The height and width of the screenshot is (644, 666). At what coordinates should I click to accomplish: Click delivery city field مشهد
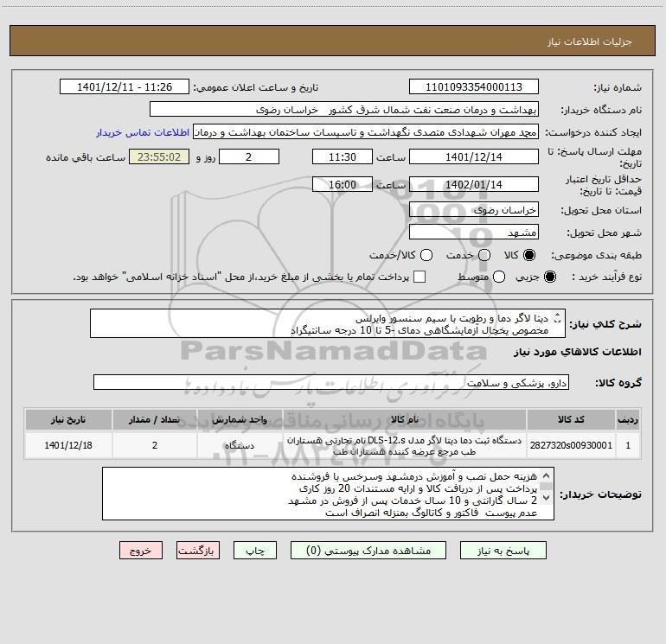[x=474, y=233]
